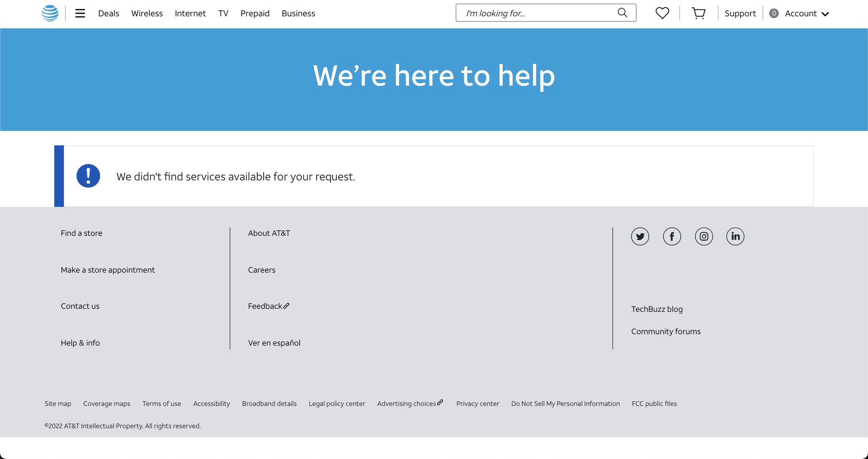Screen dimensions: 868x459
Task: Open the wishlist heart icon
Action: pyautogui.click(x=662, y=13)
